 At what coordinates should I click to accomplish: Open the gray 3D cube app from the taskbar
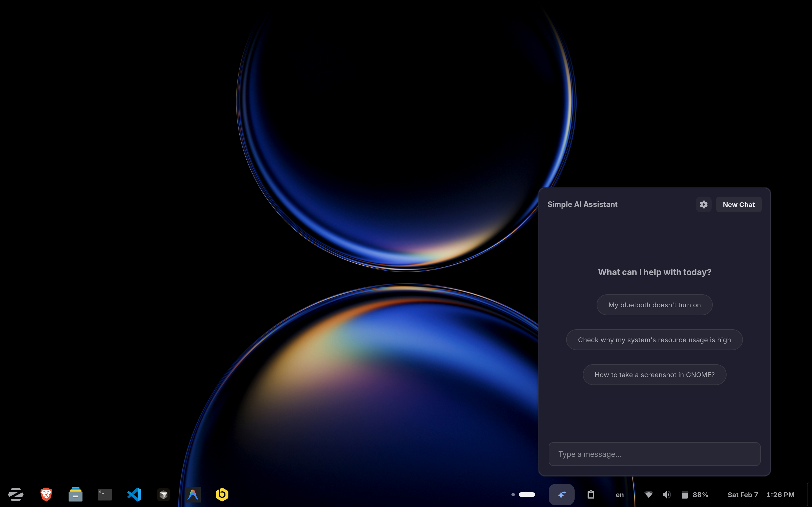[164, 494]
